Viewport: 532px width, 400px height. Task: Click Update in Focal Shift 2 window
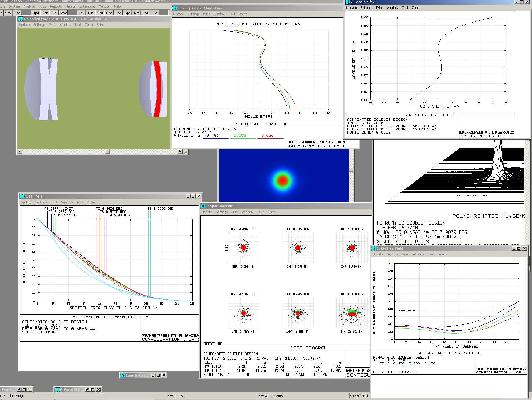pos(351,8)
